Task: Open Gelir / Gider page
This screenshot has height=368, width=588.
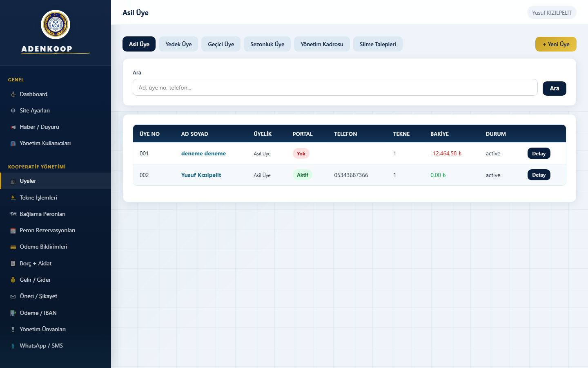Action: [x=56, y=280]
